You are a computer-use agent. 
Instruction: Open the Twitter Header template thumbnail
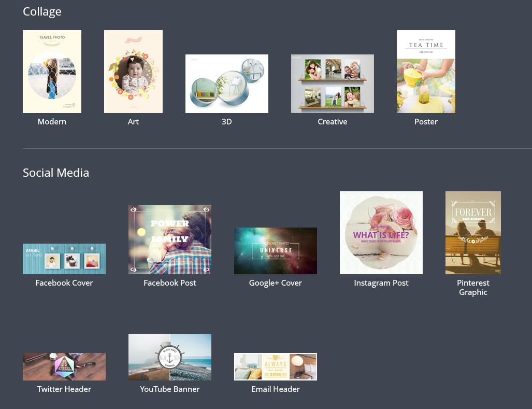point(64,366)
